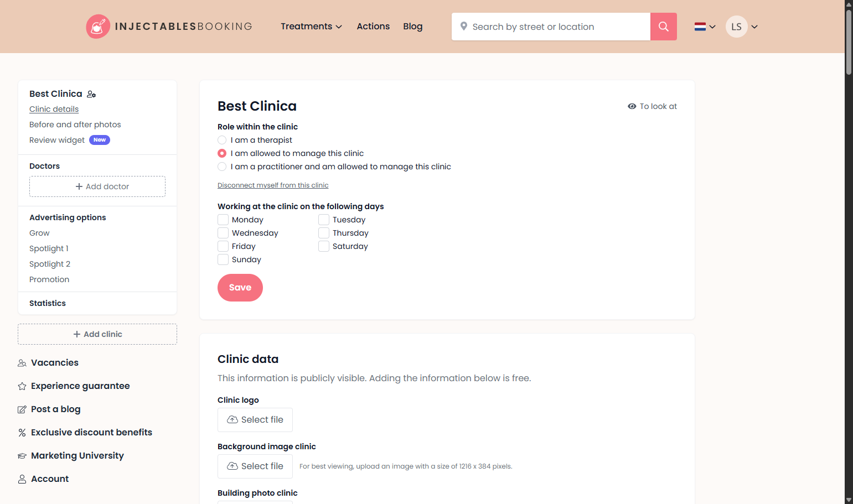This screenshot has height=504, width=853.
Task: Click the InjectablesBooking syringe logo icon
Action: pyautogui.click(x=98, y=27)
